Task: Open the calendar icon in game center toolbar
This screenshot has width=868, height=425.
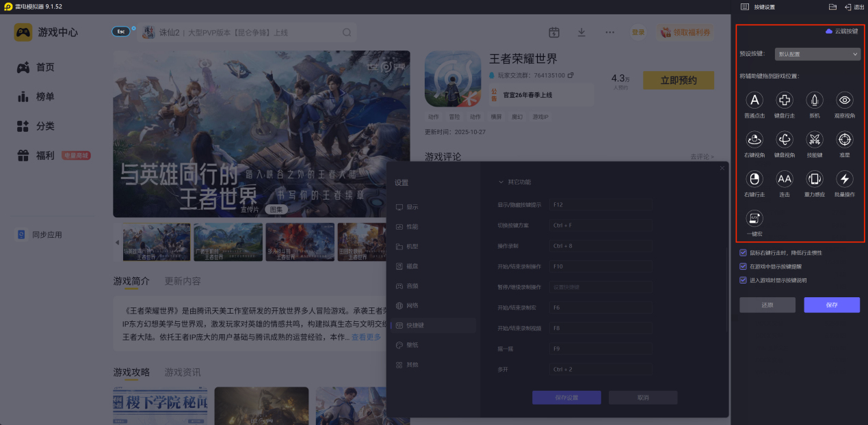Action: [554, 32]
